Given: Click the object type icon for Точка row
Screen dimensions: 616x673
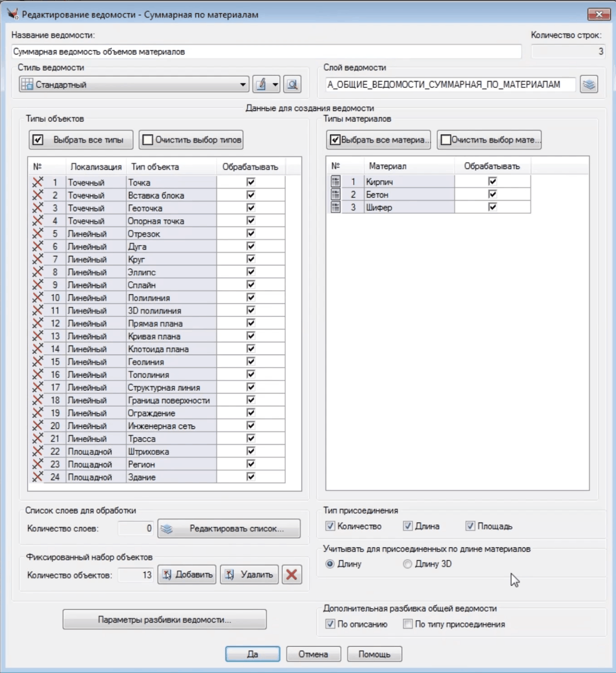Looking at the screenshot, I should click(x=38, y=182).
